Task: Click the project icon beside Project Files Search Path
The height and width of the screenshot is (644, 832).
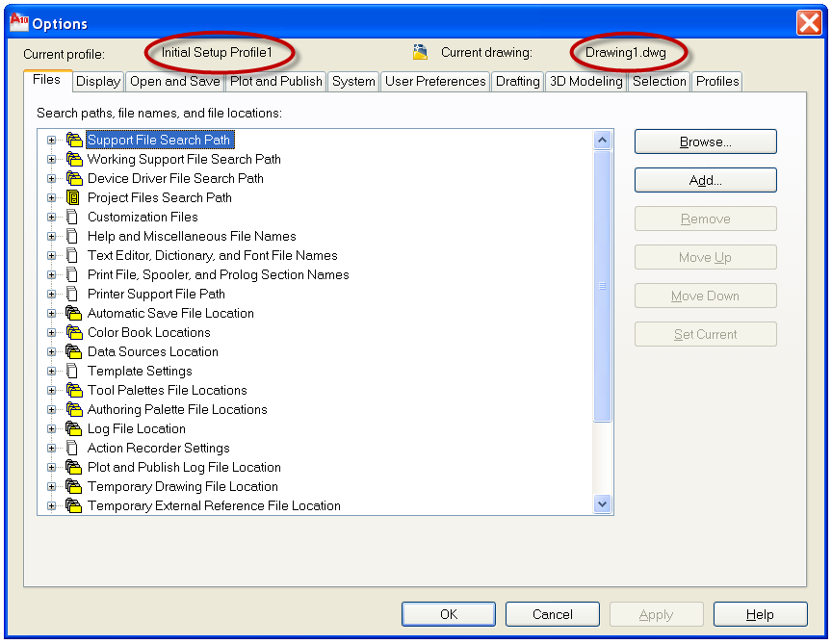Action: [x=73, y=198]
